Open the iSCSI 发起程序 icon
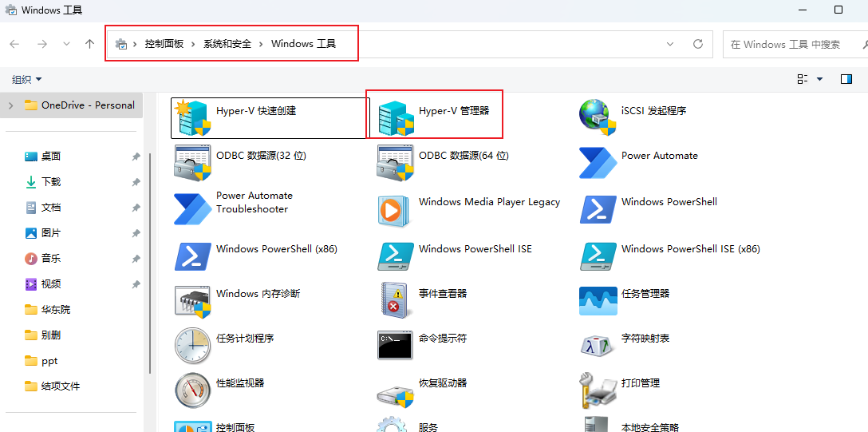The image size is (868, 432). click(x=598, y=118)
